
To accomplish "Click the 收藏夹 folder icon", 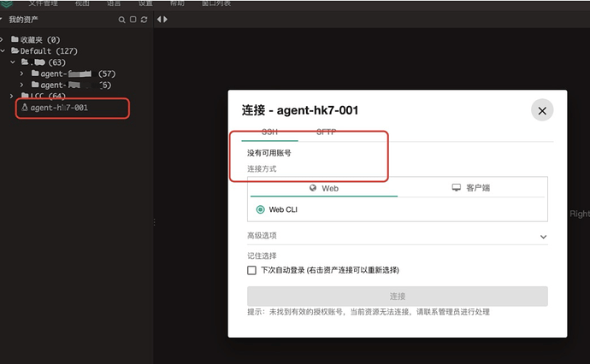I will pos(15,39).
